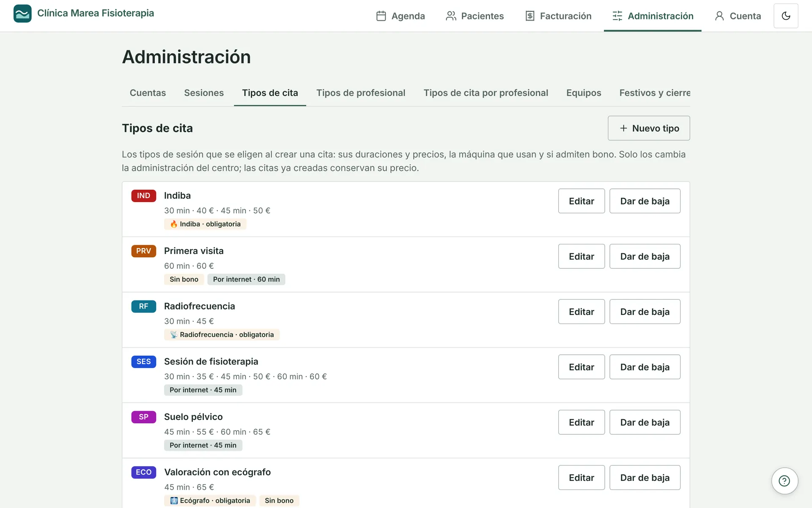This screenshot has height=508, width=812.
Task: Click the teal RF badge
Action: tap(144, 306)
